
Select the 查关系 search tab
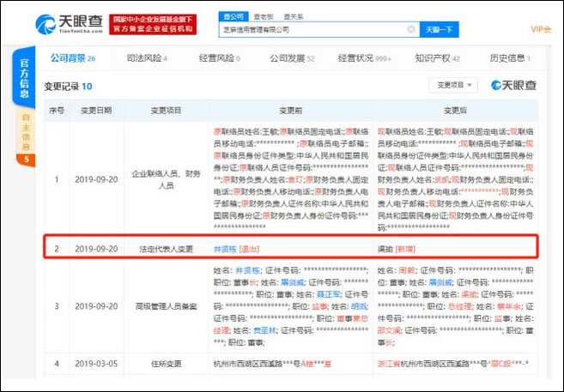[x=293, y=17]
